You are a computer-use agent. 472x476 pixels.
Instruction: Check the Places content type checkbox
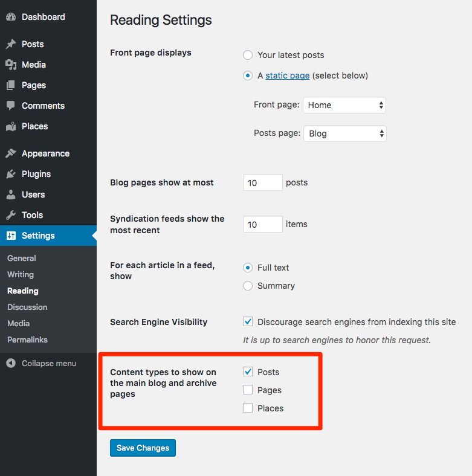coord(248,408)
